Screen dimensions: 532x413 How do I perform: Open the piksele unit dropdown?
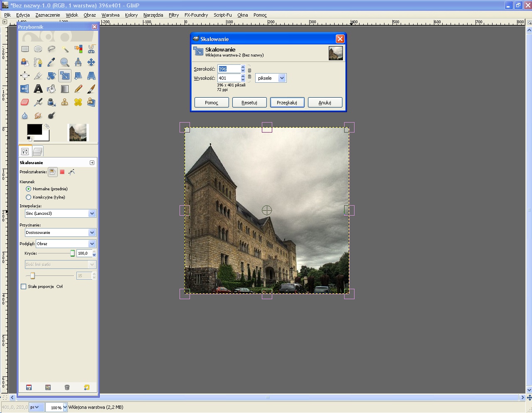[x=271, y=78]
